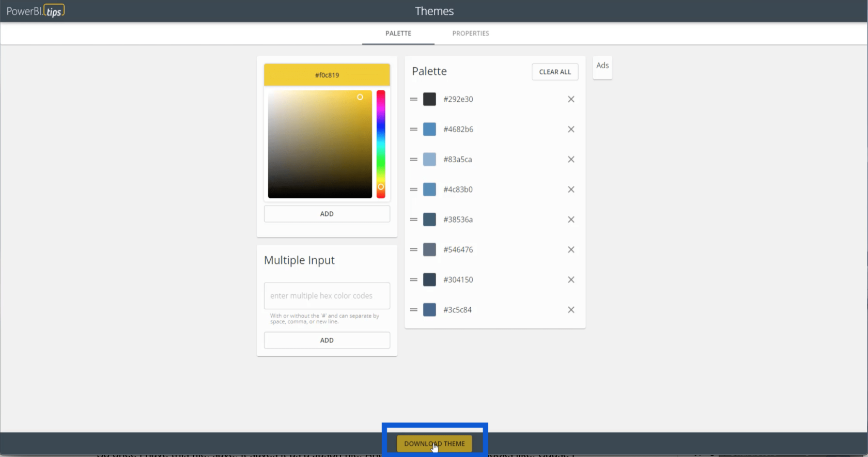Clear all palette colors with CLEAR ALL
868x457 pixels.
[555, 72]
